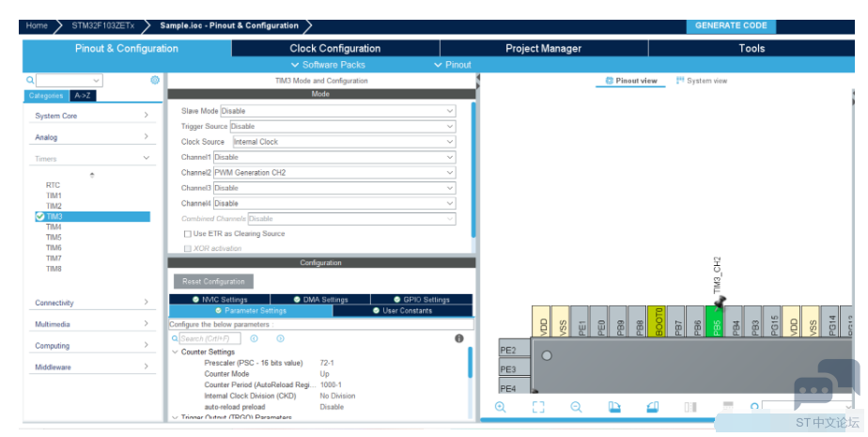The image size is (868, 437).
Task: Select the PB9 pin
Action: (620, 320)
